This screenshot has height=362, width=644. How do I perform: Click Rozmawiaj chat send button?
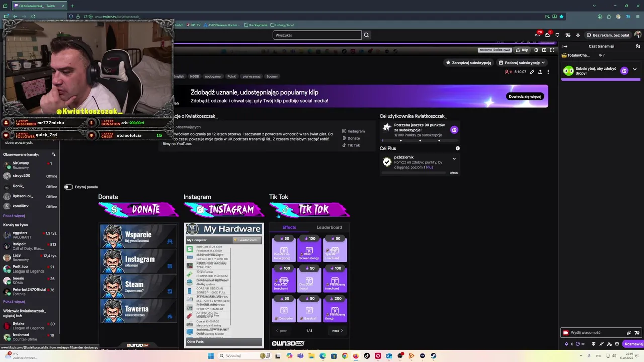[x=633, y=344]
